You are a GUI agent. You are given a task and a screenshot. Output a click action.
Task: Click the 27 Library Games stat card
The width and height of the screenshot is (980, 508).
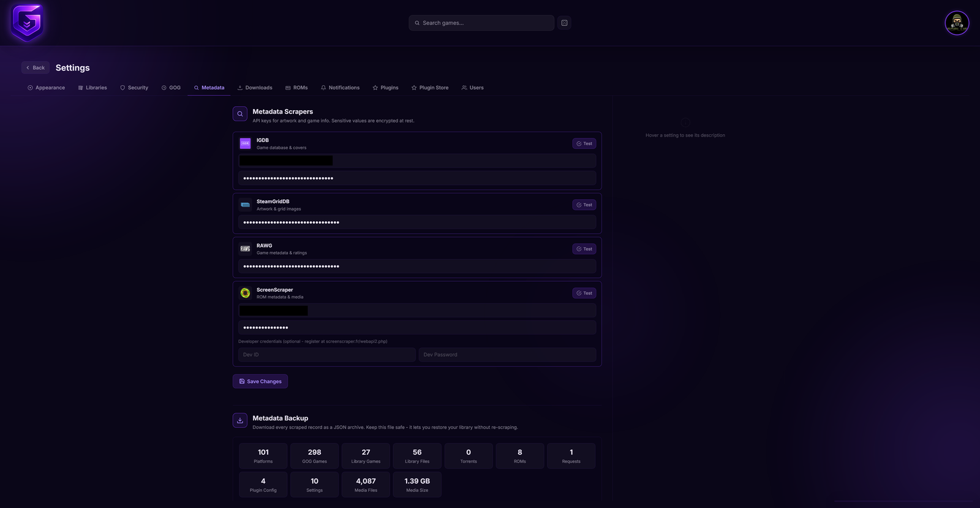366,456
